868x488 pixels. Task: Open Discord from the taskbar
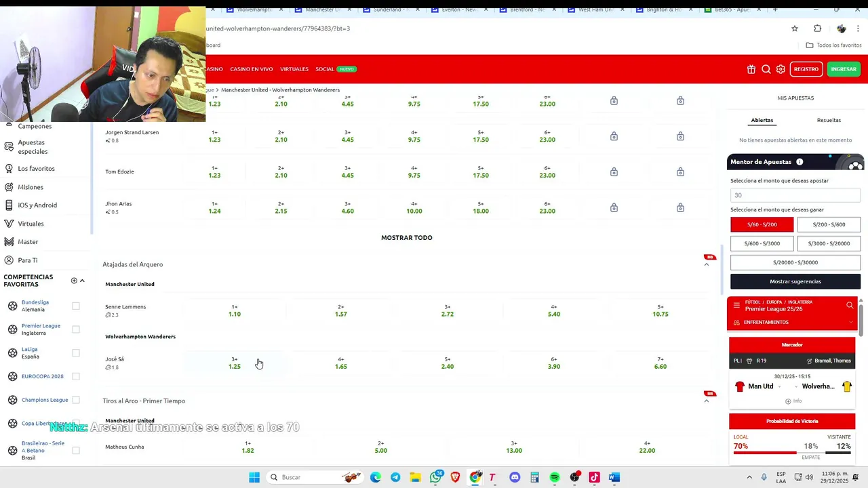pyautogui.click(x=515, y=477)
